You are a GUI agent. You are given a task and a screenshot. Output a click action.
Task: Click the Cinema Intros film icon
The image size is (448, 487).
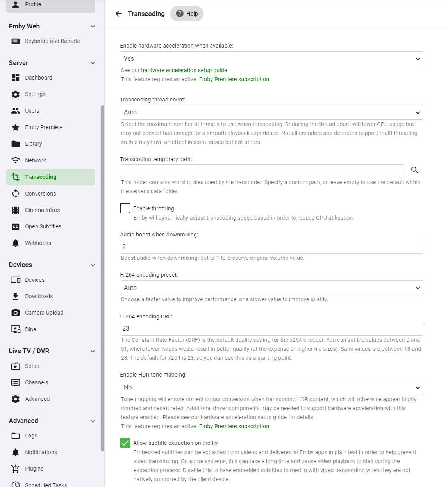pos(16,210)
